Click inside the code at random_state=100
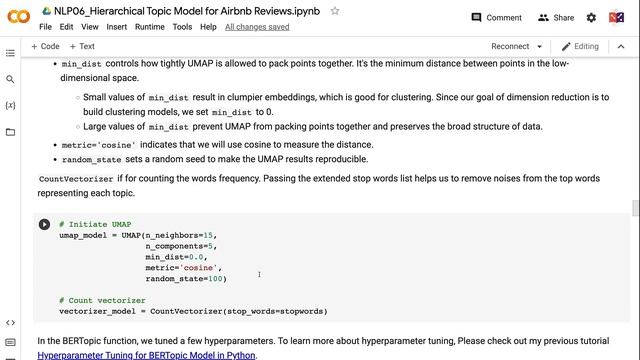This screenshot has height=360, width=640. pos(186,279)
